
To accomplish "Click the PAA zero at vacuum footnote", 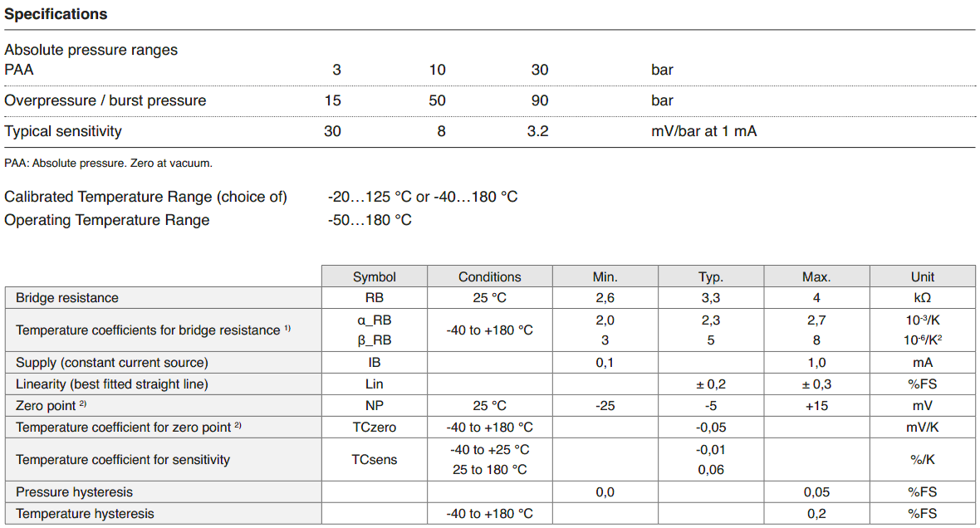I will pyautogui.click(x=108, y=164).
